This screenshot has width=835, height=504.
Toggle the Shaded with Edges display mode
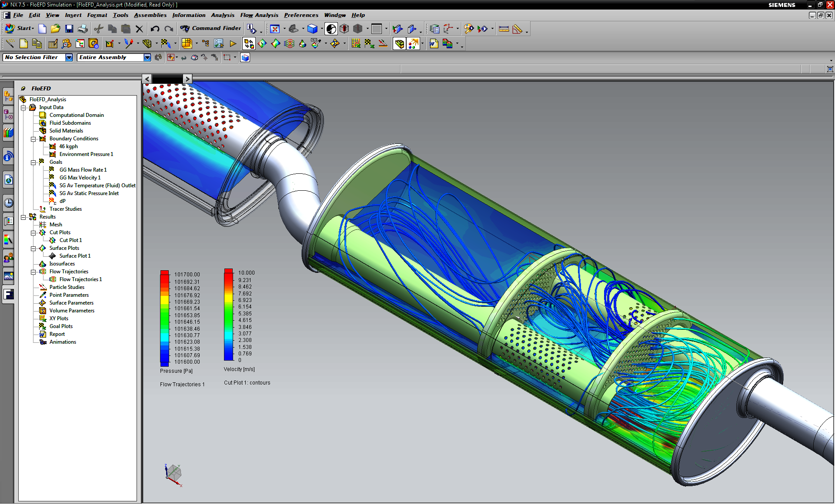[312, 29]
